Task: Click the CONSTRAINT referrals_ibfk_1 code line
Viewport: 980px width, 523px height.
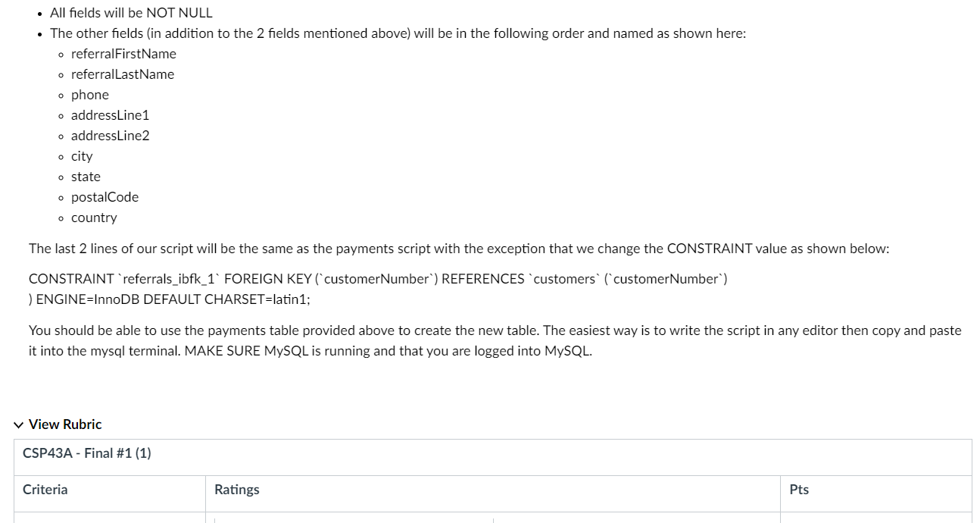Action: (x=377, y=279)
